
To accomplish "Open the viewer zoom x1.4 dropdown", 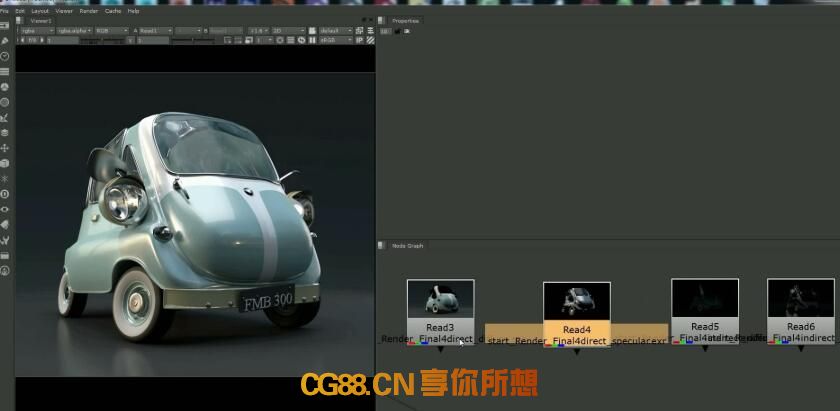I will (x=258, y=31).
